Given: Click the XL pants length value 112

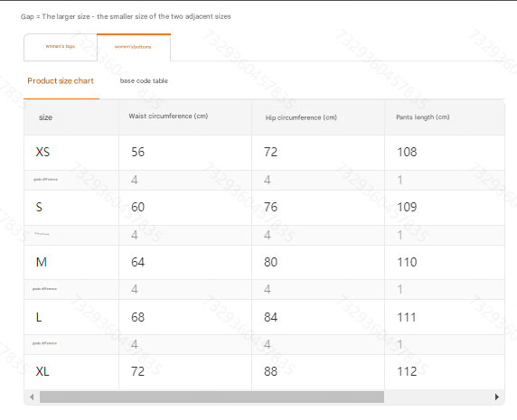Looking at the screenshot, I should [407, 371].
